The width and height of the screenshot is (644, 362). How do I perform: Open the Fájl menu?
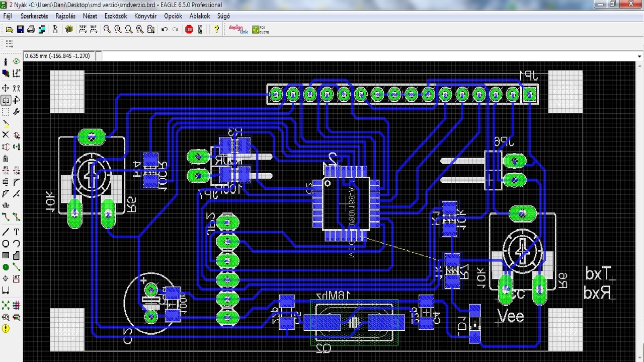(8, 16)
